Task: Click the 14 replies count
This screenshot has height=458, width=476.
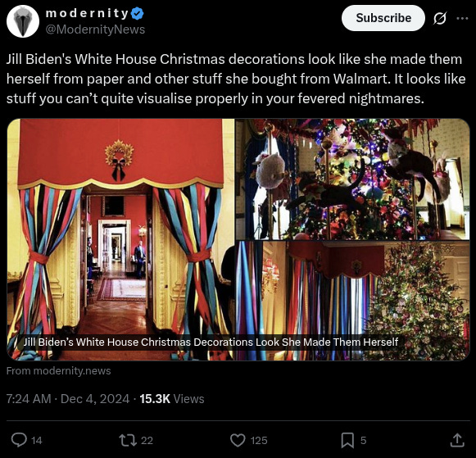Action: pyautogui.click(x=37, y=441)
